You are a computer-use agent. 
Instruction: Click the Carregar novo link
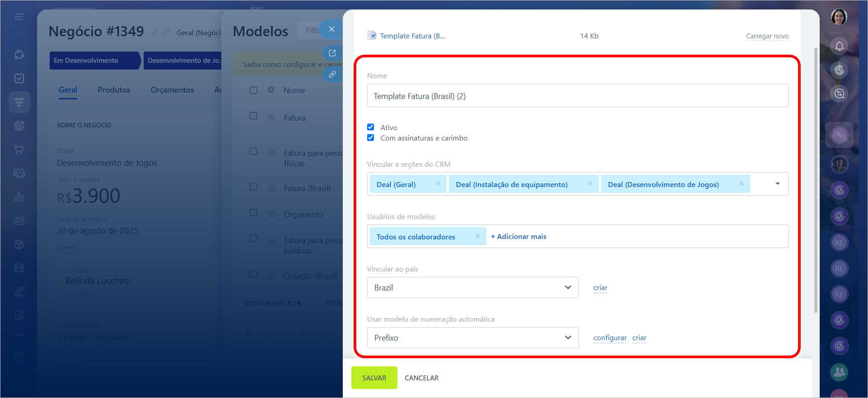(x=767, y=36)
